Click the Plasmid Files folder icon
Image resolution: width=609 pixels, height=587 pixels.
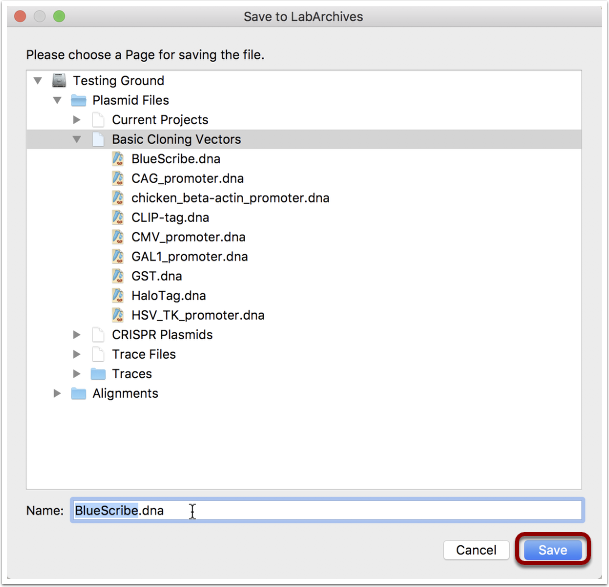pos(78,100)
